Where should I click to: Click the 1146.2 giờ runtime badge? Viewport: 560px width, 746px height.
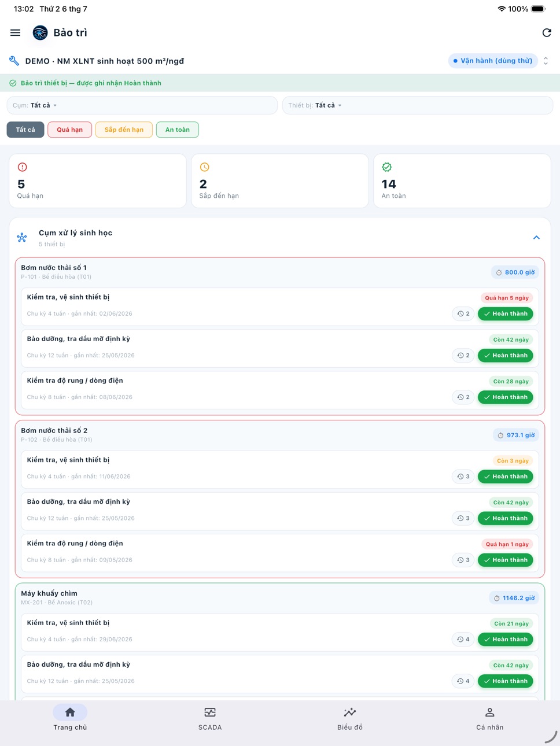tap(514, 599)
